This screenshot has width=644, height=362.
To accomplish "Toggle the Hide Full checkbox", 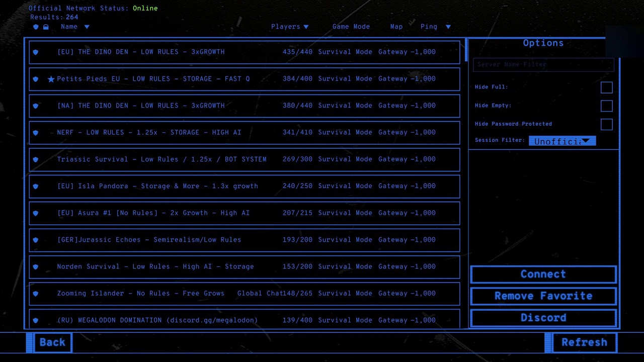I will click(607, 87).
